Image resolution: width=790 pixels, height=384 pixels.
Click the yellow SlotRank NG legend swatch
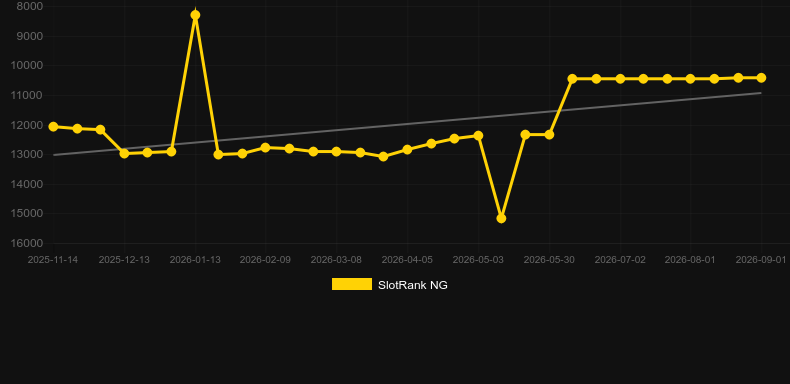tap(352, 284)
